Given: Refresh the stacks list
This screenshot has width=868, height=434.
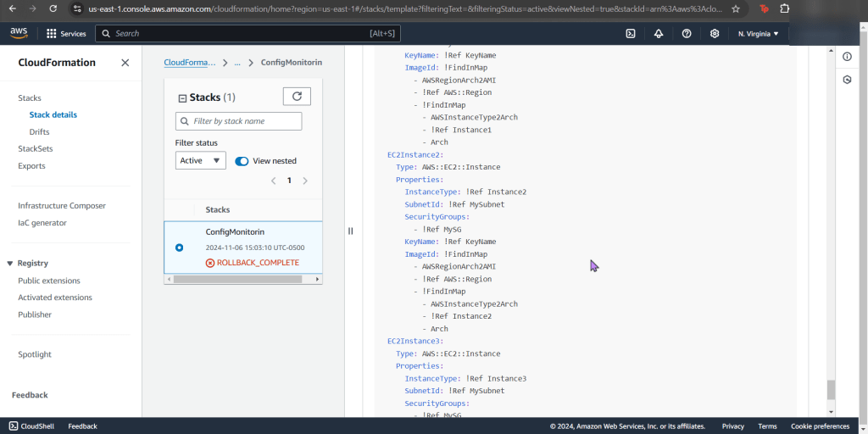Looking at the screenshot, I should tap(297, 97).
